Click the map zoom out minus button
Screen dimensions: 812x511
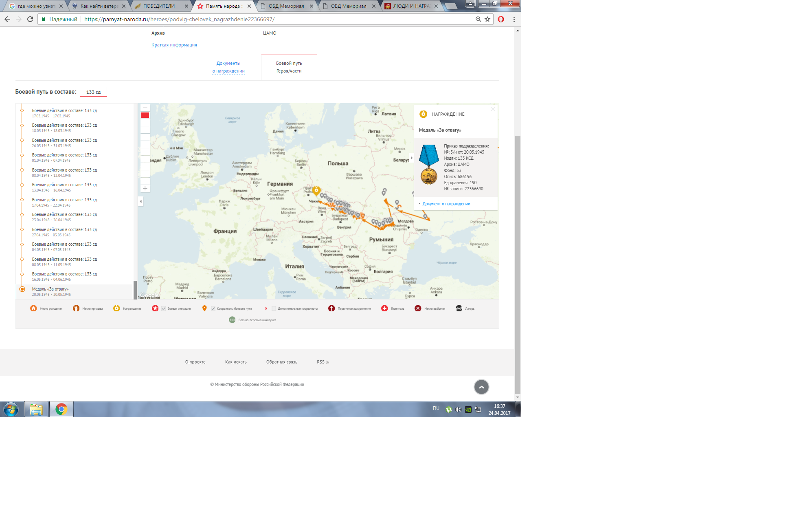click(145, 108)
